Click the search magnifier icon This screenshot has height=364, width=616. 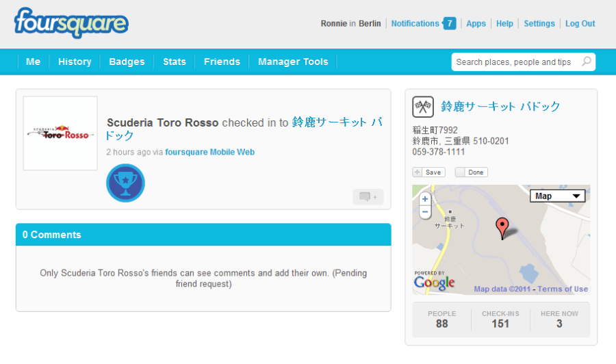[587, 62]
